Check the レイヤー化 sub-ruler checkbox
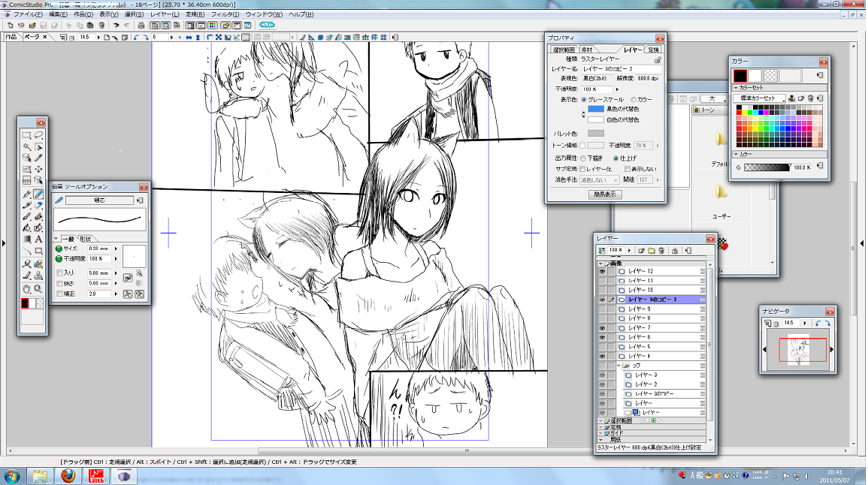The height and width of the screenshot is (485, 868). pyautogui.click(x=583, y=169)
